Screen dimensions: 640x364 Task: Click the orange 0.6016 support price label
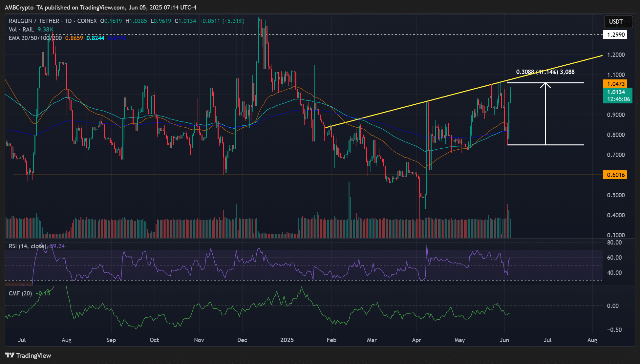615,175
